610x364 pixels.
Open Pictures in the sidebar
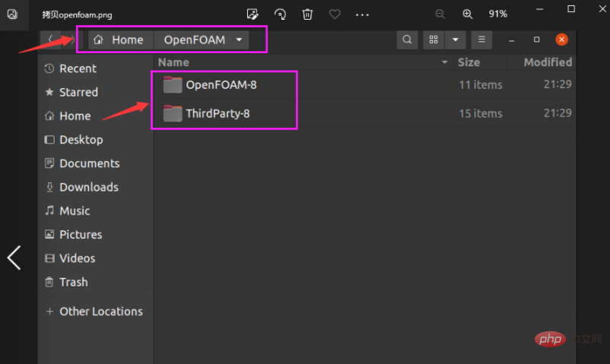pyautogui.click(x=96, y=235)
